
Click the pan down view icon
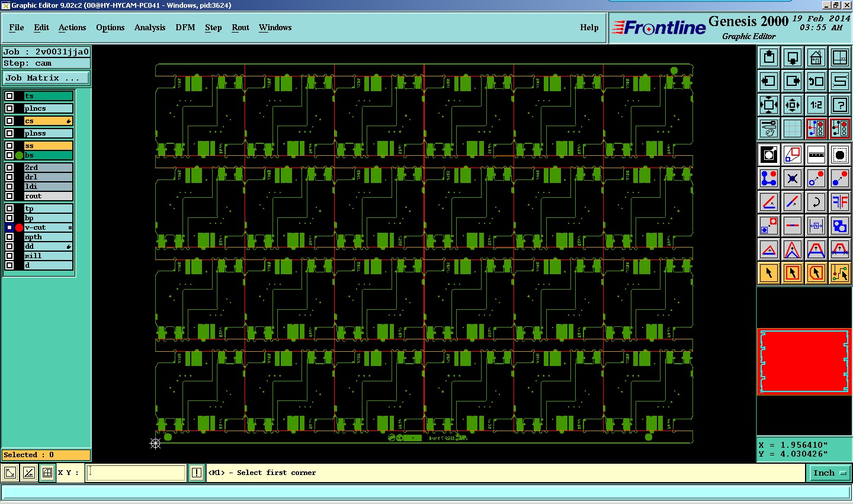(793, 57)
